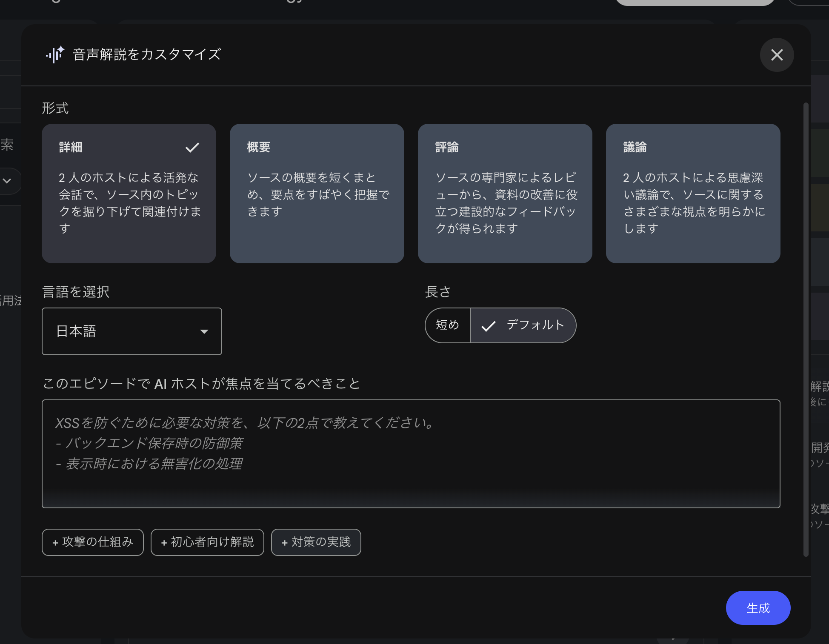Set length to デフォルト
The height and width of the screenshot is (644, 829).
coord(535,325)
